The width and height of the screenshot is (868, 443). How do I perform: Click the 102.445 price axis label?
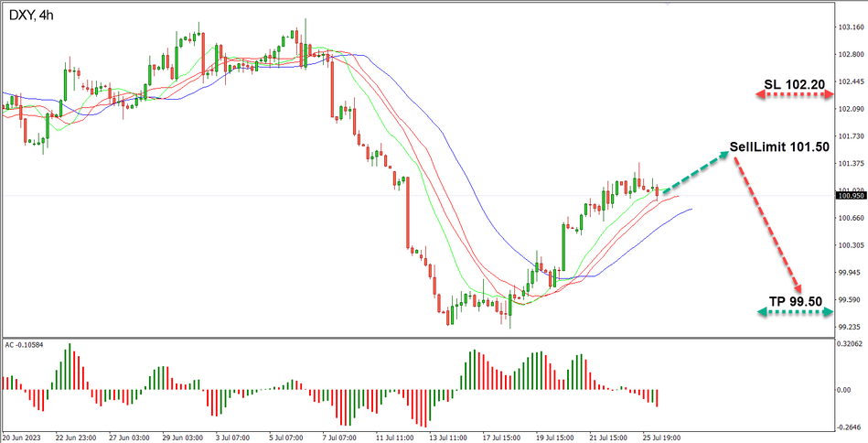851,81
